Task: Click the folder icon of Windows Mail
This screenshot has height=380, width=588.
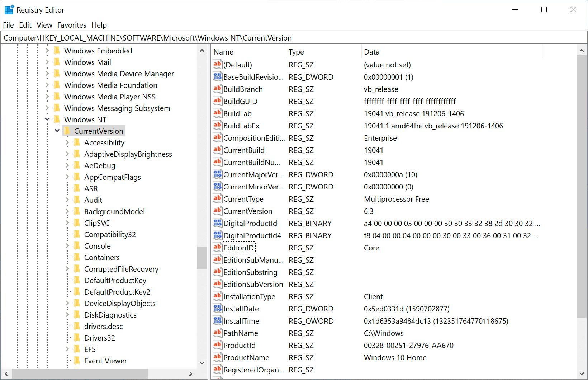Action: 57,62
